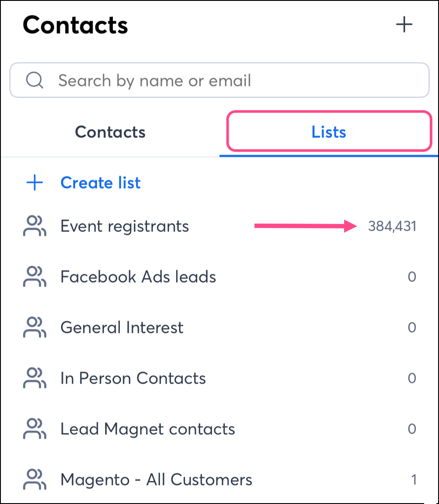439x504 pixels.
Task: Open the Magento - All Customers list
Action: click(156, 480)
